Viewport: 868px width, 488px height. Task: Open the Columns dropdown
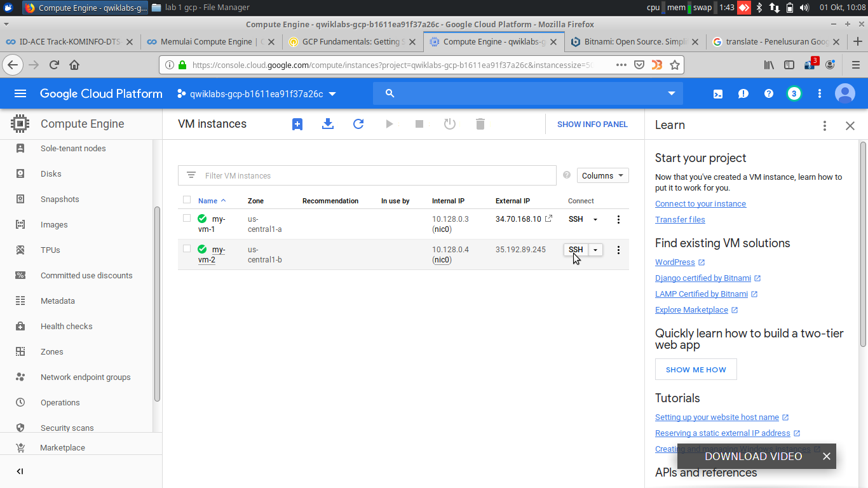(602, 175)
